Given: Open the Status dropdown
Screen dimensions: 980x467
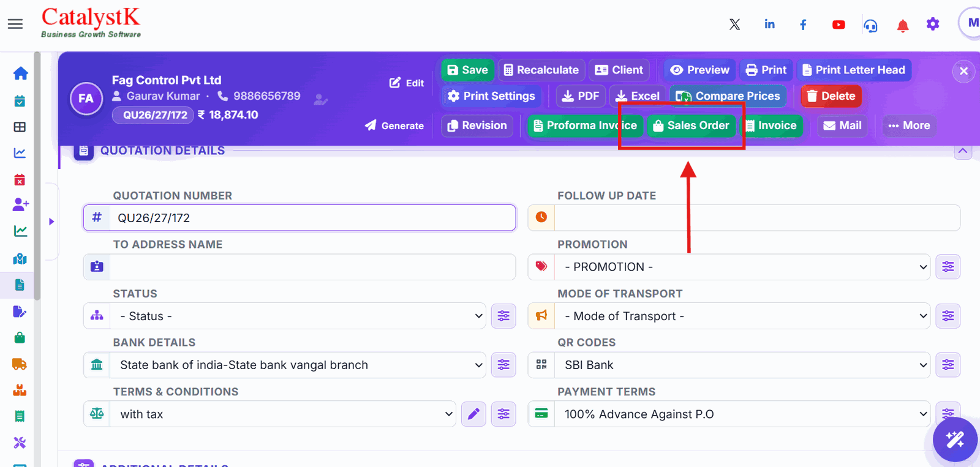Looking at the screenshot, I should pyautogui.click(x=298, y=316).
